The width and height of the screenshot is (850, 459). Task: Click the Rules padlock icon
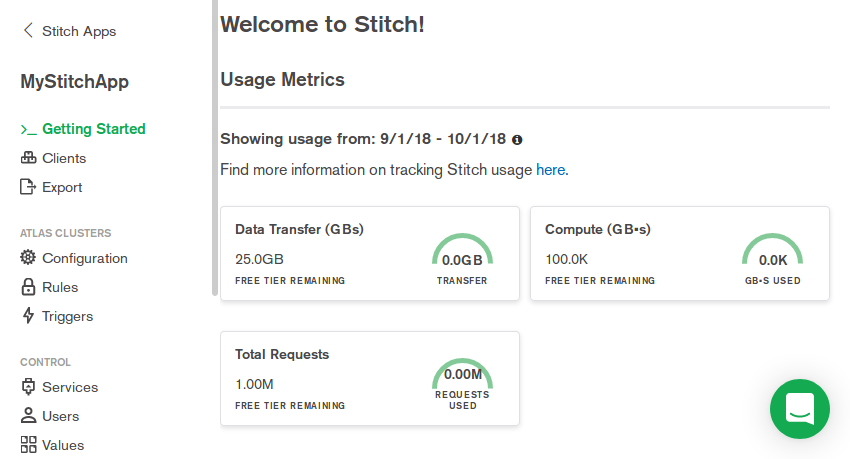[x=28, y=287]
